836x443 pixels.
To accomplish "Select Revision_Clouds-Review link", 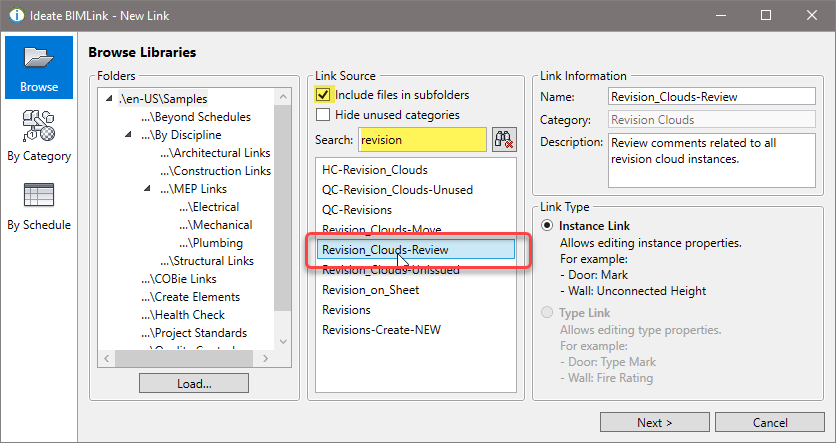I will (416, 249).
